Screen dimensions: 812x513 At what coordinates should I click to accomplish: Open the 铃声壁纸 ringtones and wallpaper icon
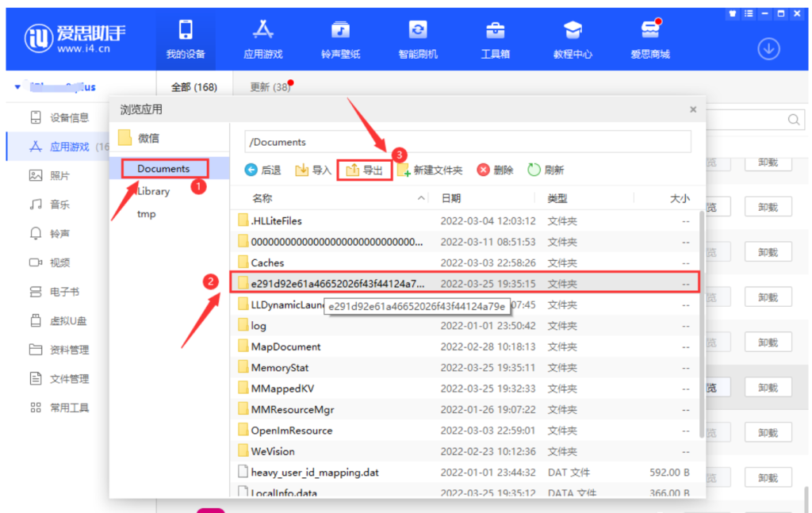pos(340,31)
